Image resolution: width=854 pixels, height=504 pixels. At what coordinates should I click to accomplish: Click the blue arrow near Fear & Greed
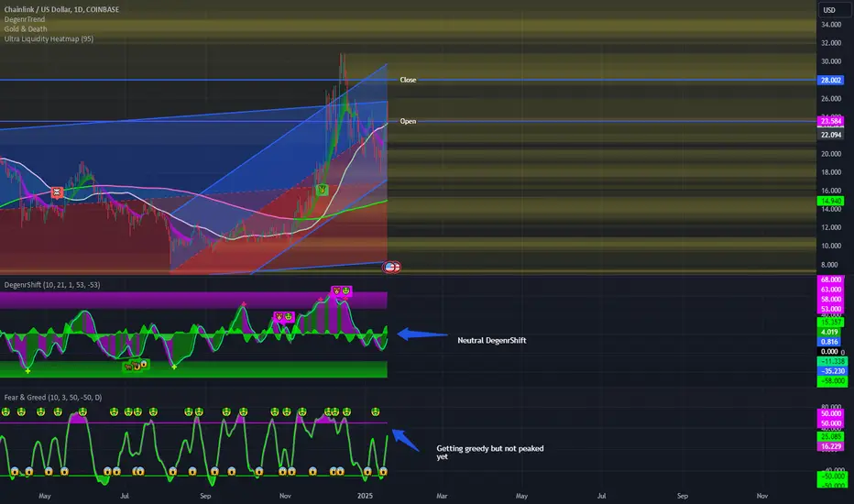point(406,440)
